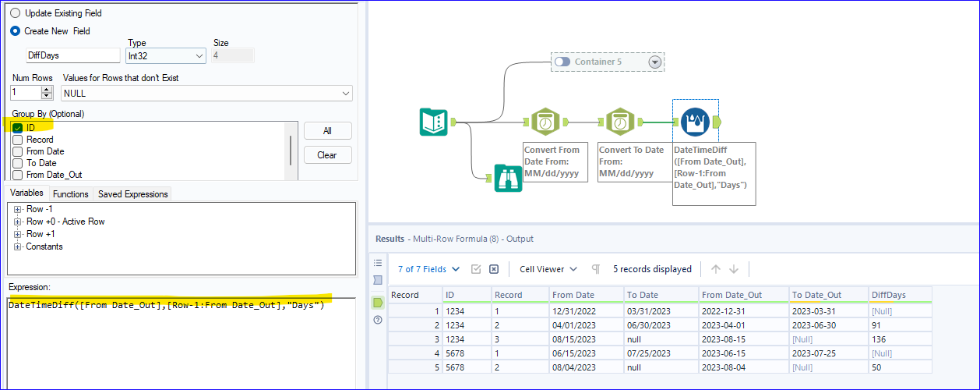
Task: Toggle the ID group-by checkbox
Action: pos(17,128)
